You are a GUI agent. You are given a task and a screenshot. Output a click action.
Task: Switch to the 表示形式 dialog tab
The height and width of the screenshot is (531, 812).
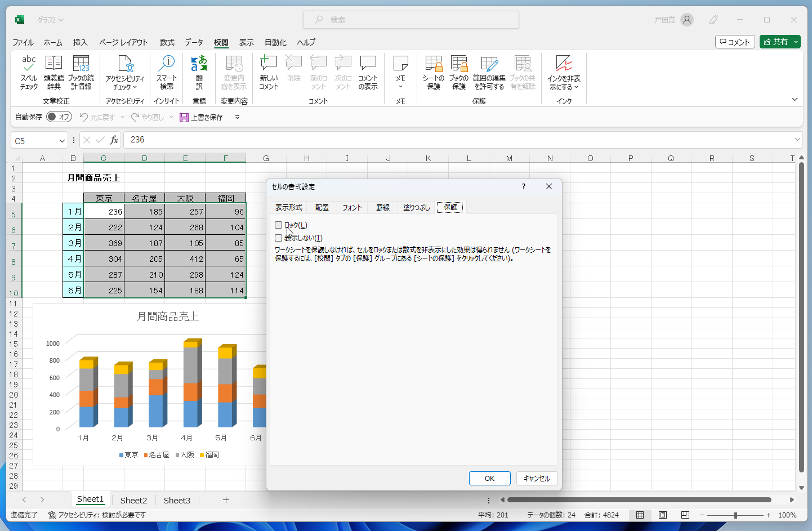(x=289, y=207)
